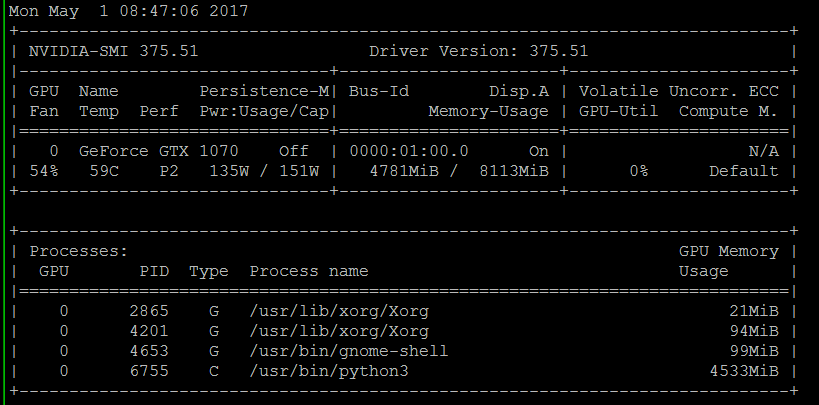Click the Default compute mode value
The height and width of the screenshot is (405, 819).
coord(743,171)
